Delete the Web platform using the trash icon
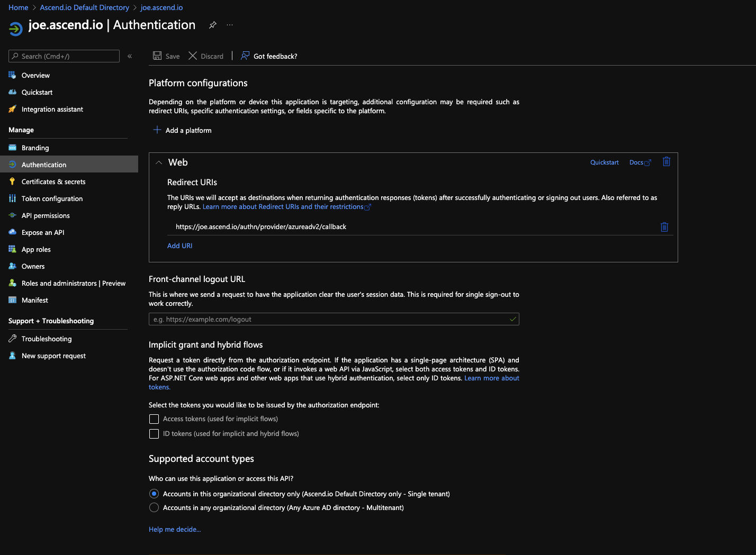 (667, 161)
